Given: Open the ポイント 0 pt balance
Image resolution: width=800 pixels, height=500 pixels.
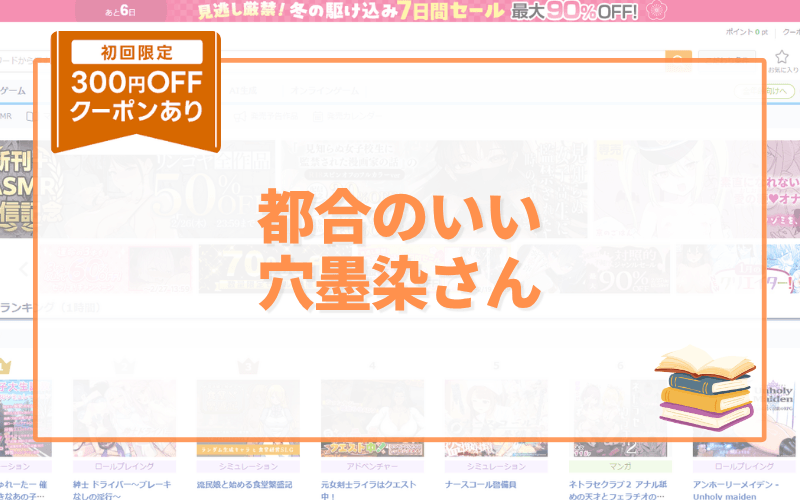Looking at the screenshot, I should point(746,32).
